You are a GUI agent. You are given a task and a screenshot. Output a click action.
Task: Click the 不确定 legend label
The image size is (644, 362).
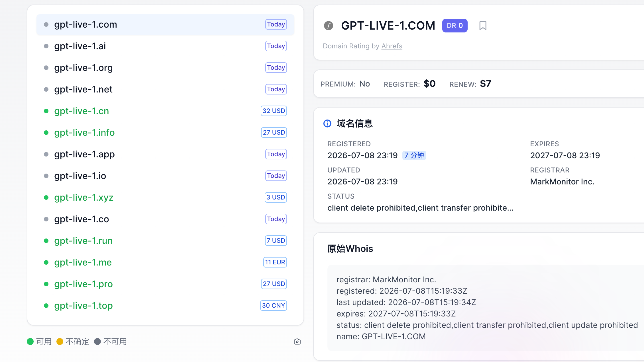click(77, 342)
